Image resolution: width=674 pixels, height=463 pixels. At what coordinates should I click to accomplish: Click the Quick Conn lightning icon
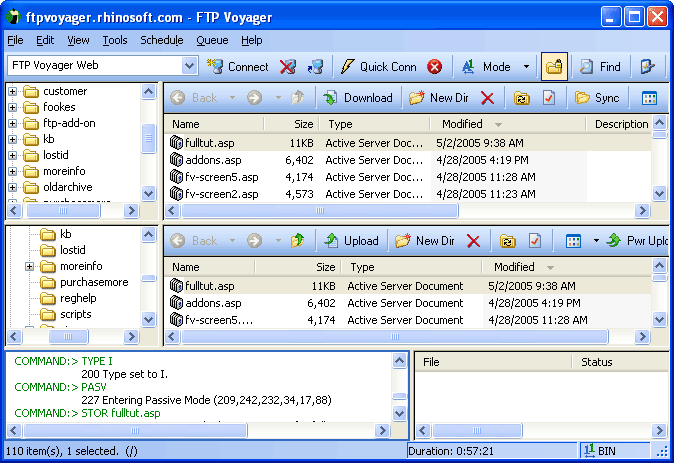348,67
